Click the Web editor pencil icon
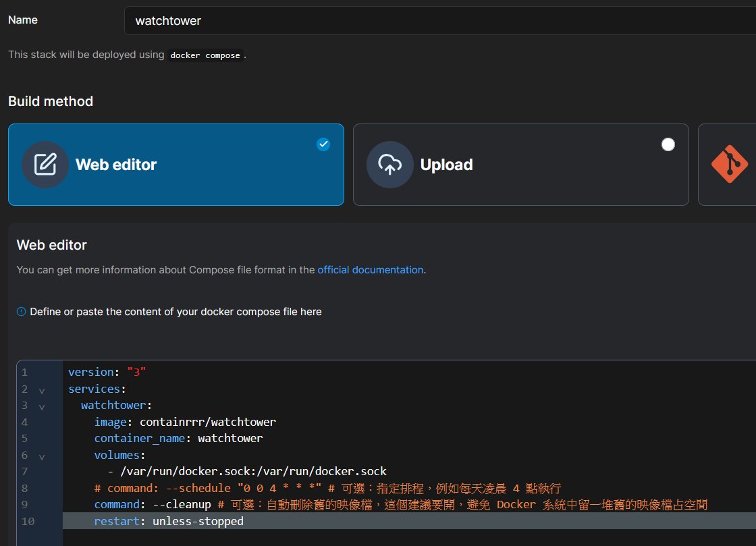Image resolution: width=756 pixels, height=546 pixels. pyautogui.click(x=45, y=165)
